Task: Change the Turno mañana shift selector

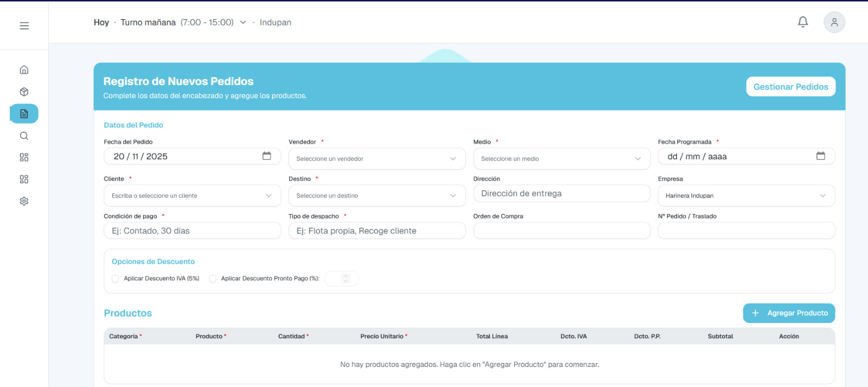Action: pos(183,22)
